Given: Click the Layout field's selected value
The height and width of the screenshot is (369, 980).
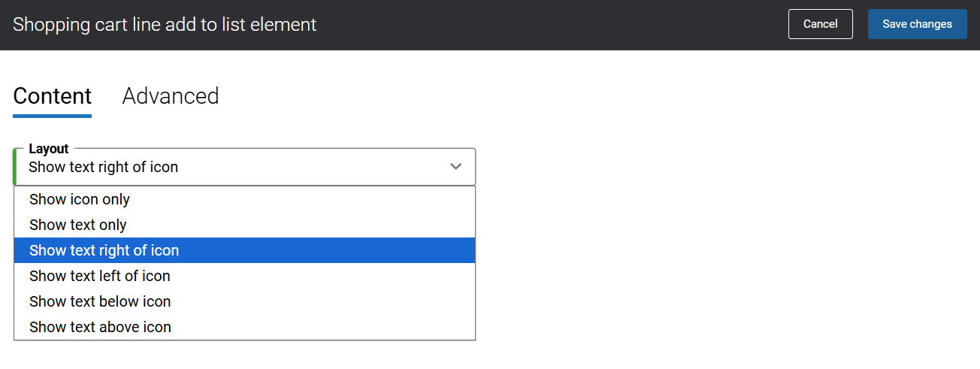Looking at the screenshot, I should [x=104, y=168].
